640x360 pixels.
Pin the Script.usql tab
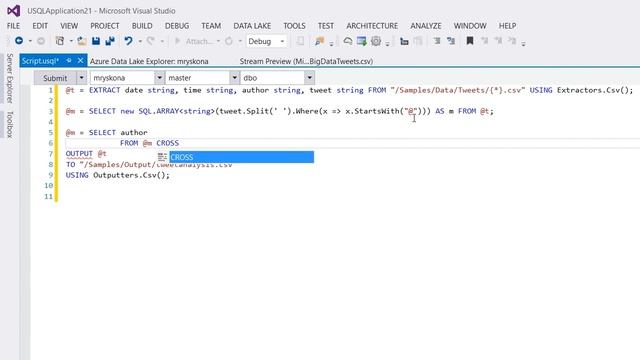[69, 61]
